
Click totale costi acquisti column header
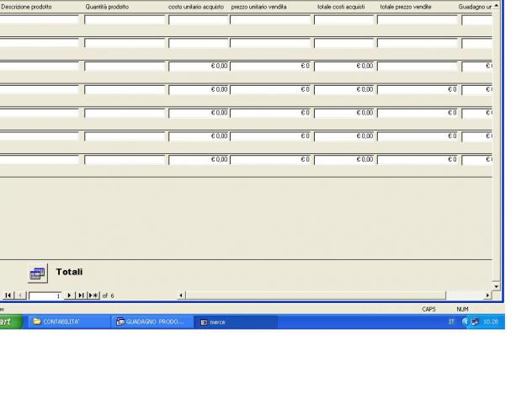coord(341,7)
